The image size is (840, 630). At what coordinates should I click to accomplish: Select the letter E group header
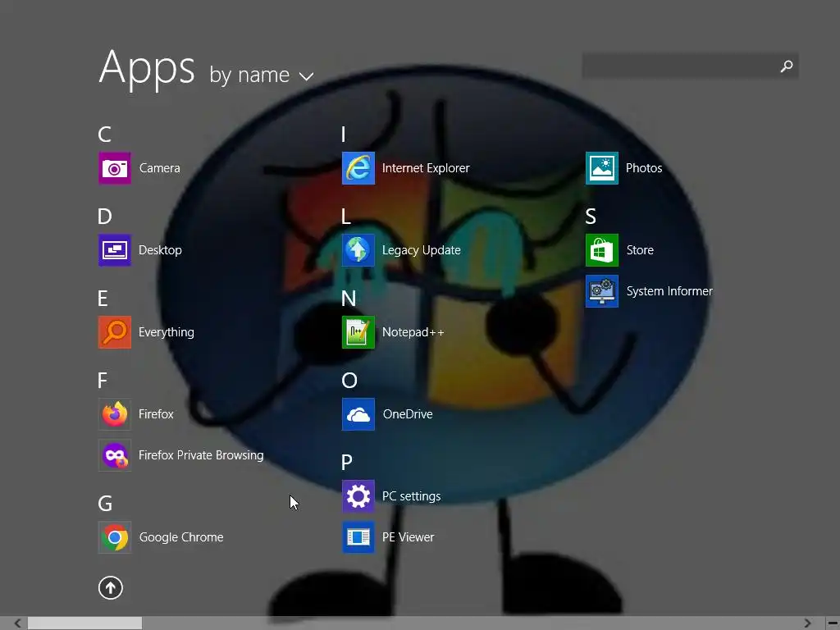(103, 299)
